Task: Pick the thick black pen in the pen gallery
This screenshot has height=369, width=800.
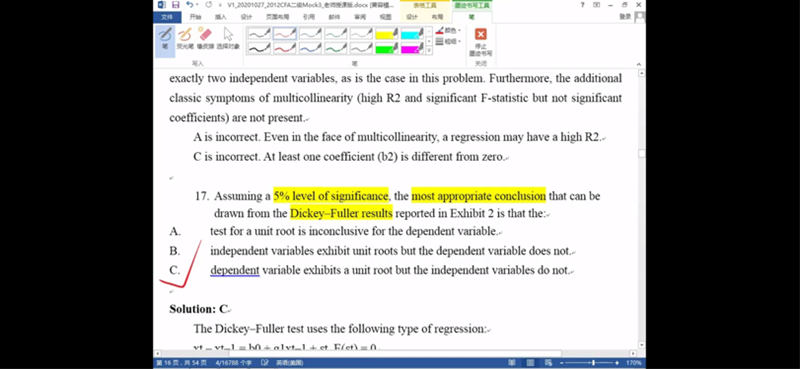Action: point(259,48)
